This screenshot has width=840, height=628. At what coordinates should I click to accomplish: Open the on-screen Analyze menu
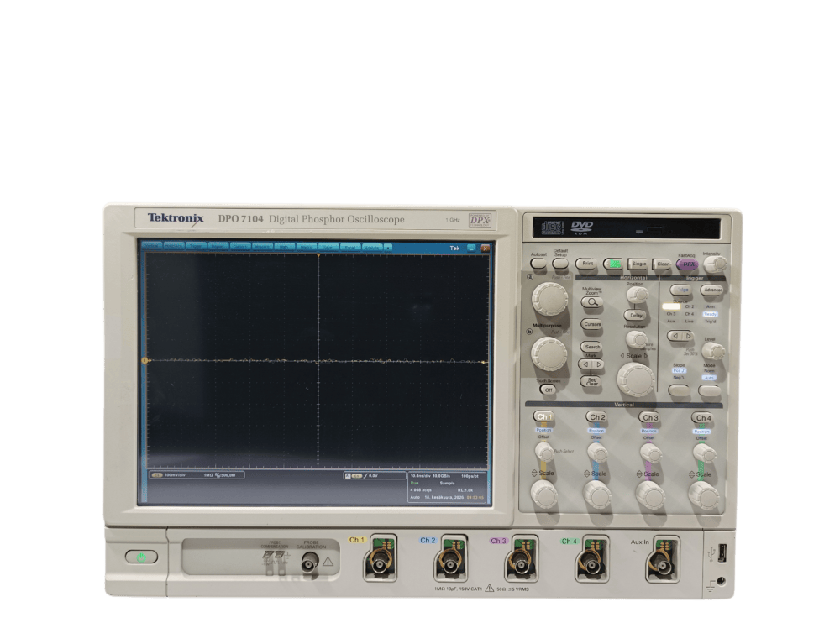(372, 247)
